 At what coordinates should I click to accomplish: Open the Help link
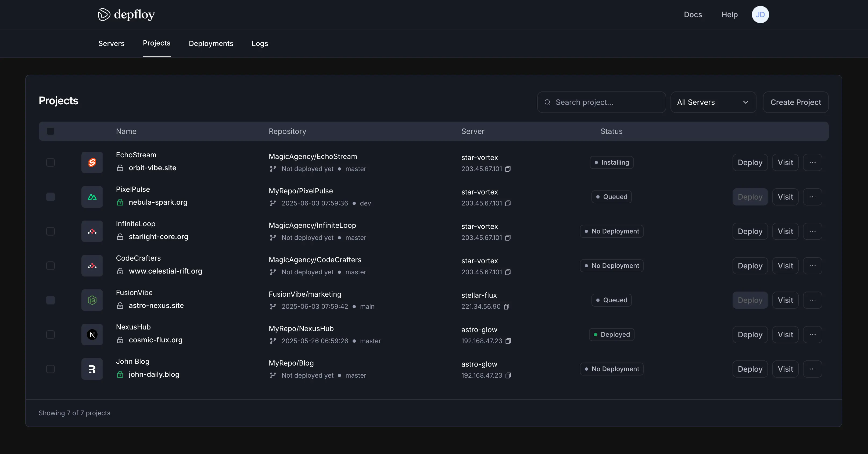pyautogui.click(x=730, y=15)
